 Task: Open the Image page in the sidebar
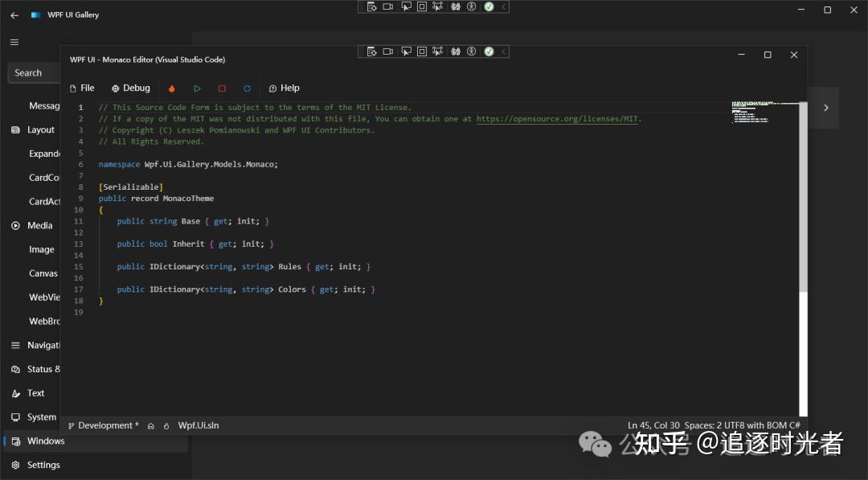tap(42, 250)
